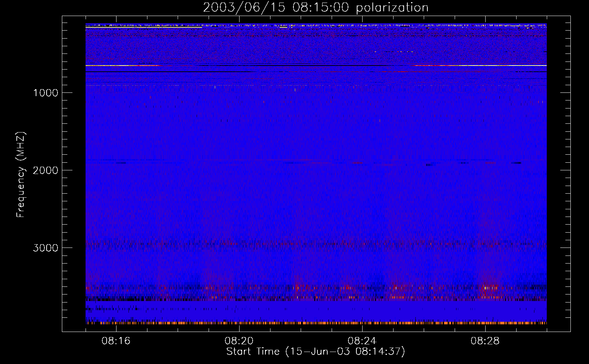Image resolution: width=589 pixels, height=364 pixels.
Task: Click the 'Frequency (MHZ)' y-axis label
Action: [21, 175]
